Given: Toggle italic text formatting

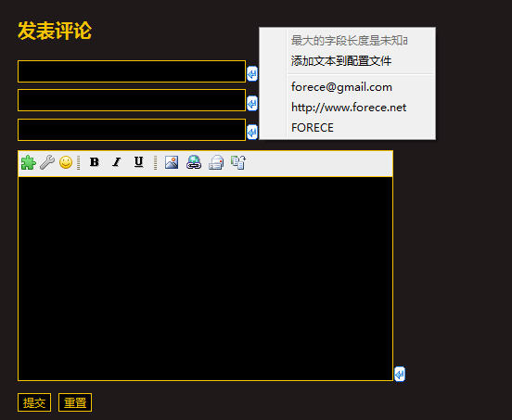Looking at the screenshot, I should [116, 162].
